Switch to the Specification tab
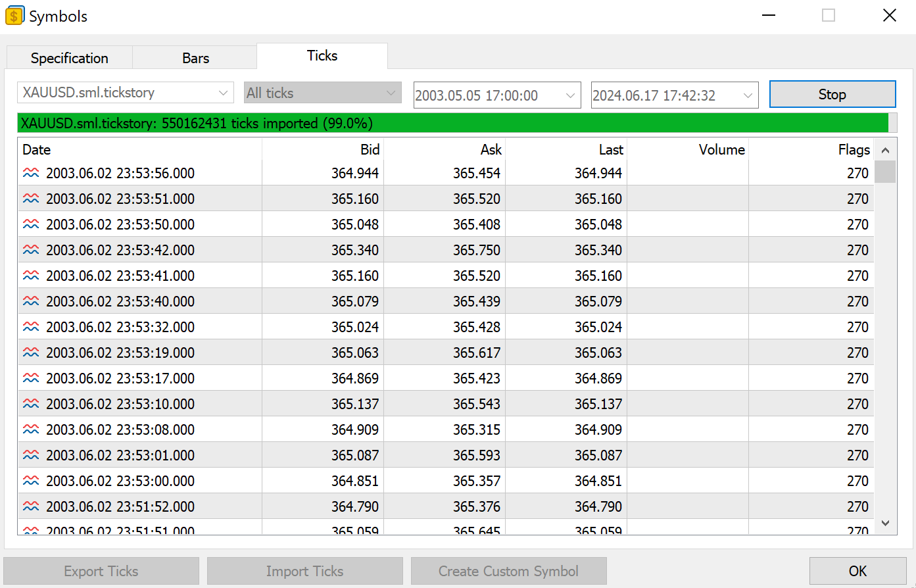Screen dimensions: 916x588 70,58
